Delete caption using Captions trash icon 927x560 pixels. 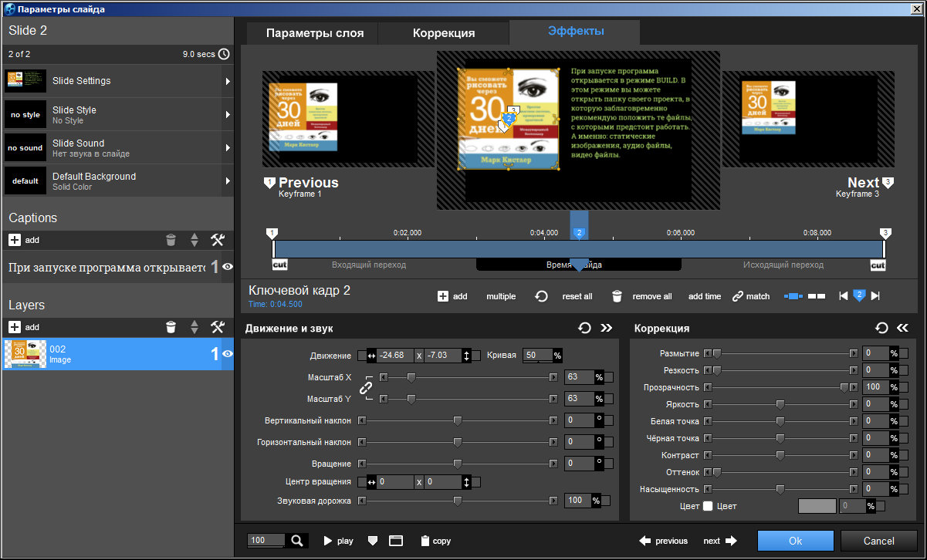click(x=171, y=240)
